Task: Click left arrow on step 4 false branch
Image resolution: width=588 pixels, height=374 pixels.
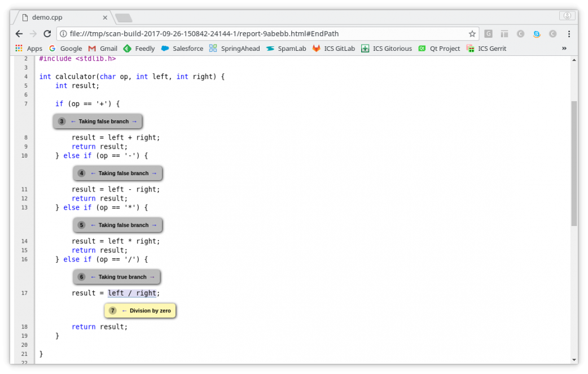Action: 93,173
